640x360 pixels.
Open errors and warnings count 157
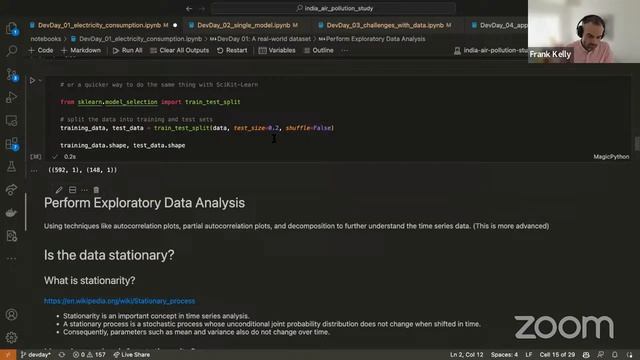tap(89, 355)
